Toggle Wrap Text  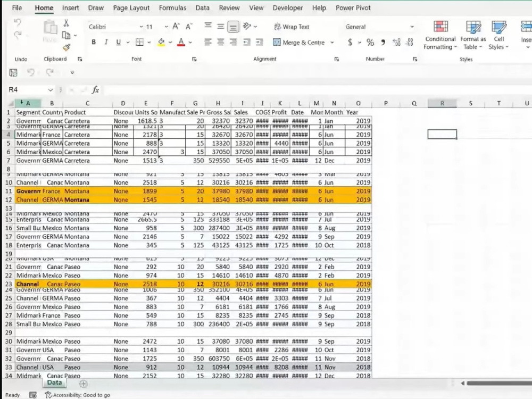coord(292,27)
